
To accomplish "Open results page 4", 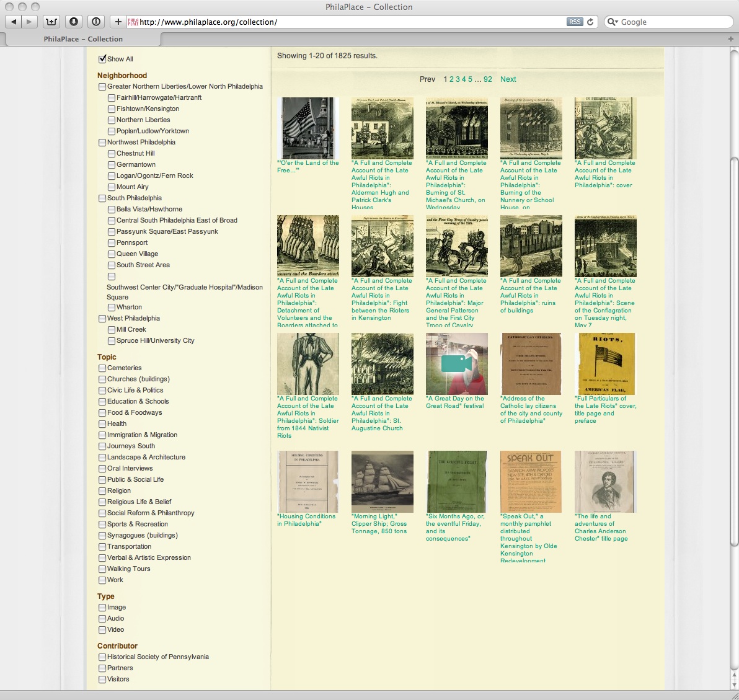I will pyautogui.click(x=464, y=79).
